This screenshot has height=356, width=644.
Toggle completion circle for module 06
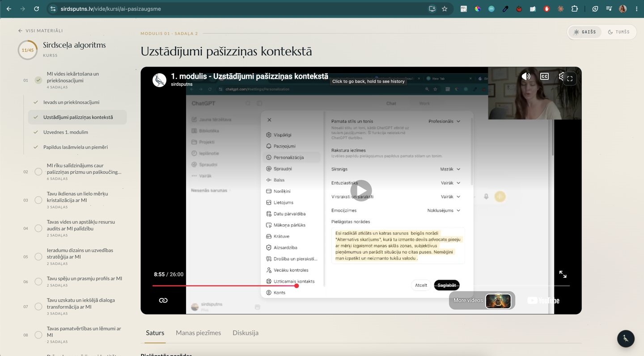(38, 282)
